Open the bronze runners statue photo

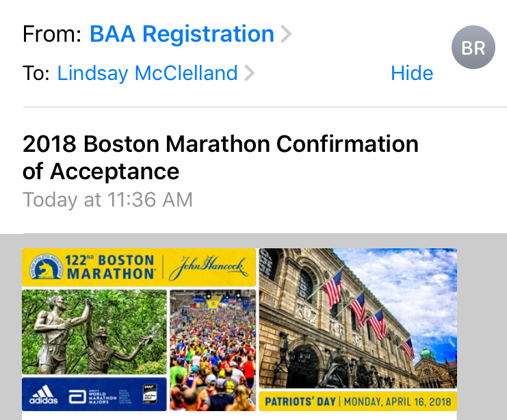94,331
